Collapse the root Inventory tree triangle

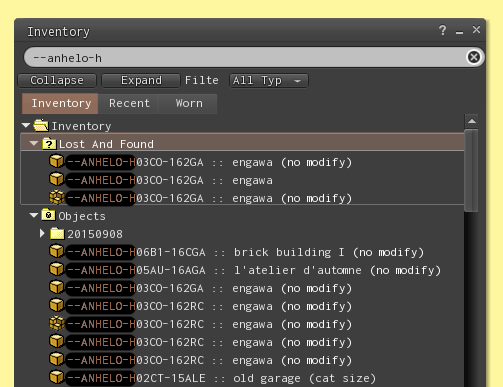(x=26, y=125)
